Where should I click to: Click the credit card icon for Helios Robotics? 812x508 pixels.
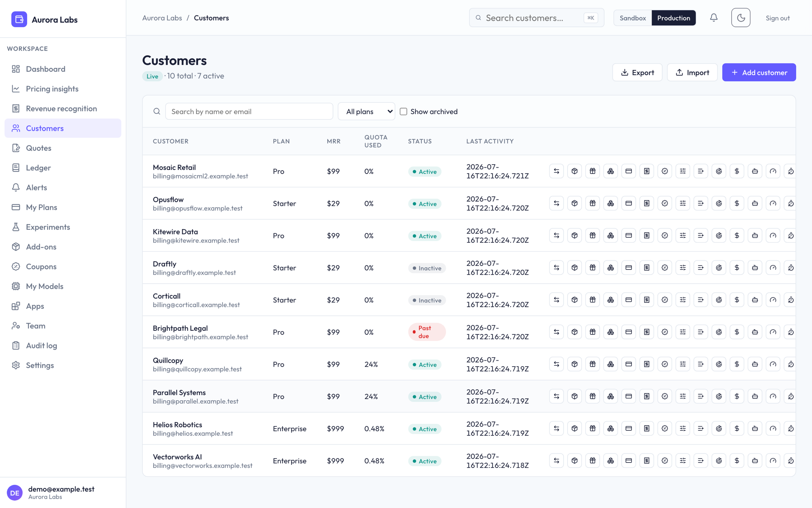coord(628,428)
